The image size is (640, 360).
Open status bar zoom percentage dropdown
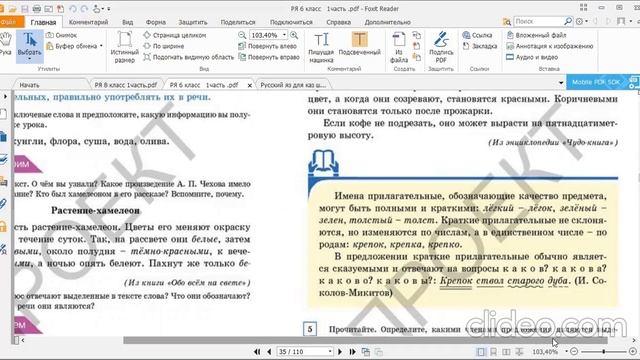tap(567, 351)
